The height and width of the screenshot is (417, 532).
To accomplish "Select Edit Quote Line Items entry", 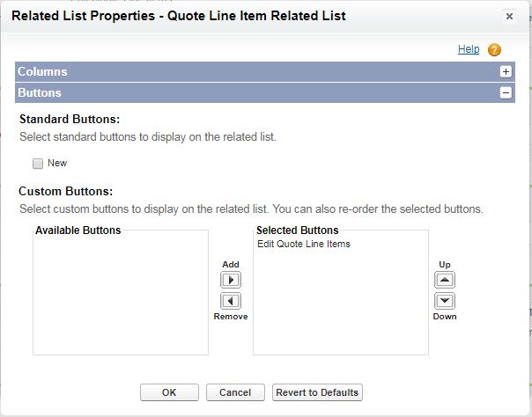I will pyautogui.click(x=304, y=244).
